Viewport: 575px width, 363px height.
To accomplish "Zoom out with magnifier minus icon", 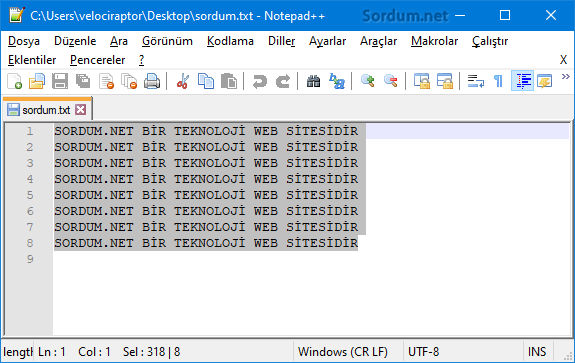I will click(391, 81).
